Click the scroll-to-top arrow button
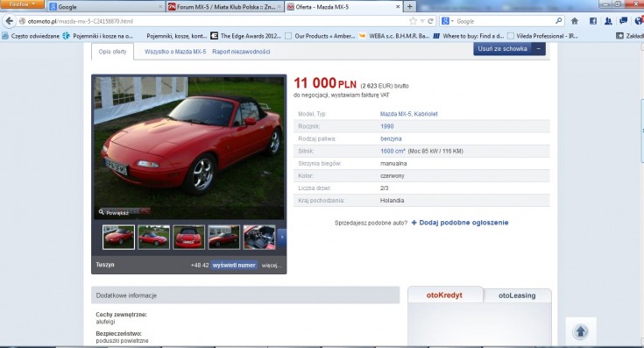 point(581,331)
